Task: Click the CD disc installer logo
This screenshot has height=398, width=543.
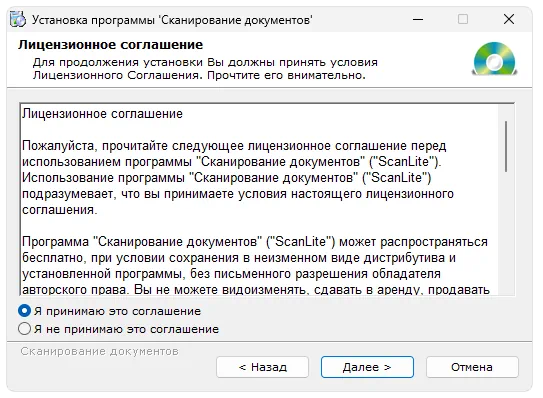Action: (x=495, y=59)
